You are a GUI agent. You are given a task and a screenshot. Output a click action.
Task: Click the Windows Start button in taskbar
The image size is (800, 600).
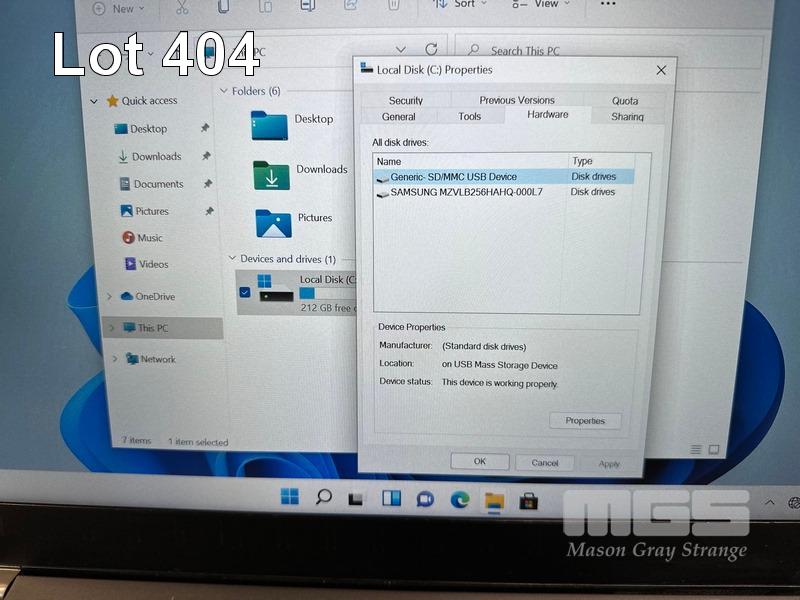pyautogui.click(x=290, y=497)
